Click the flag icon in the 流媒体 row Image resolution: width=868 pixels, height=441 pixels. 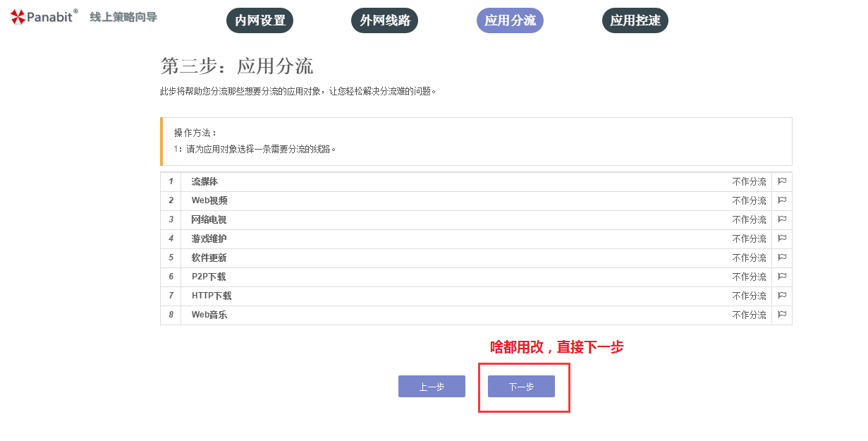(781, 181)
